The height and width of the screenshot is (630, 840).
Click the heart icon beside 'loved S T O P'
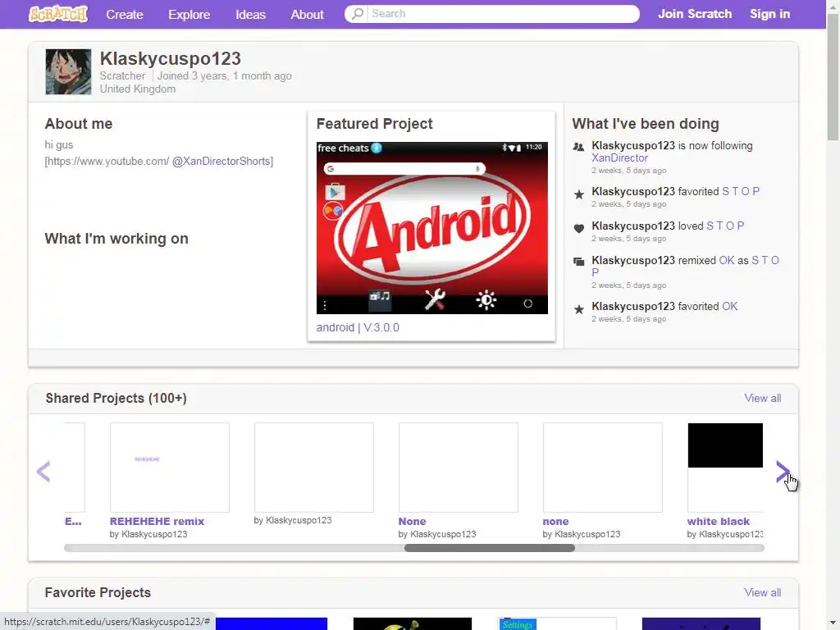[578, 229]
